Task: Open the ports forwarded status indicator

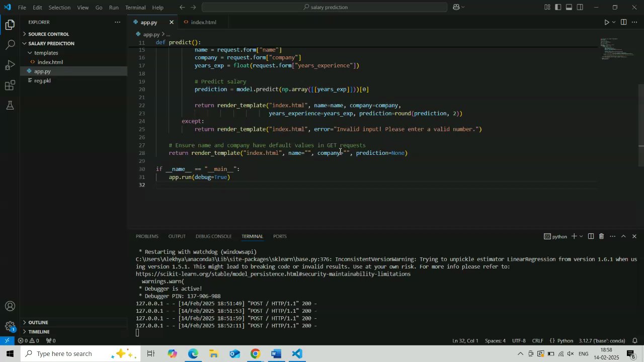Action: point(51,341)
